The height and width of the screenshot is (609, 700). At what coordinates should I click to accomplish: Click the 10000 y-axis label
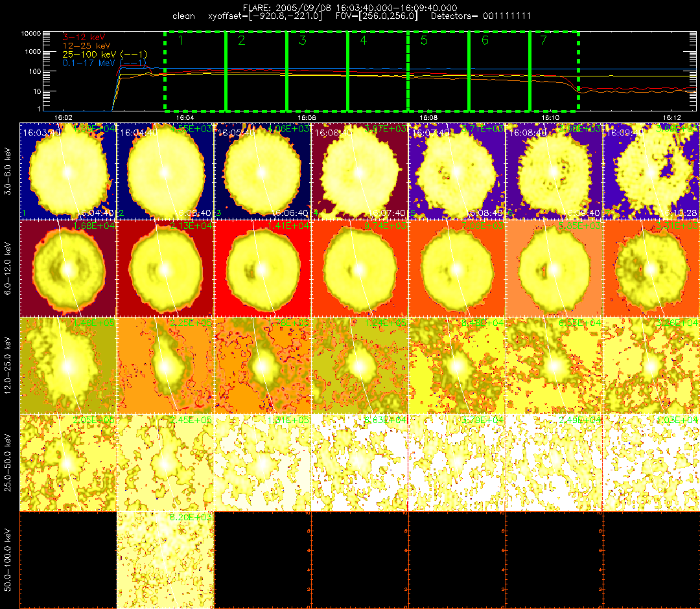click(x=31, y=34)
